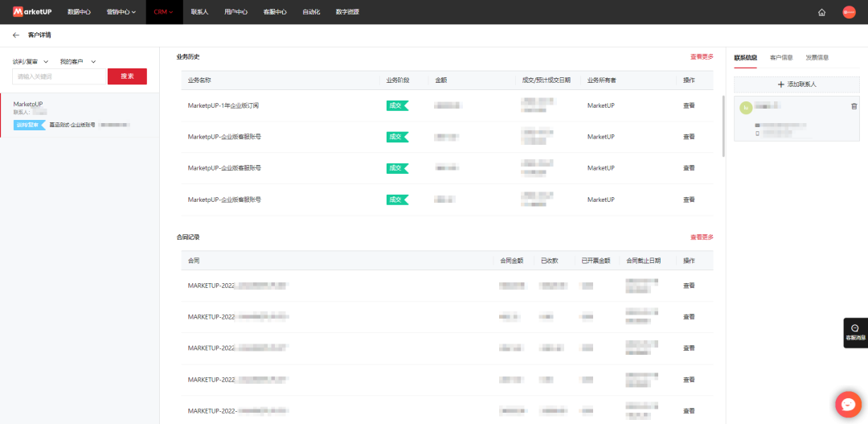Click the MarketpUP-1年企业版订阅 business name
Viewport: 868px width, 424px height.
tap(223, 105)
